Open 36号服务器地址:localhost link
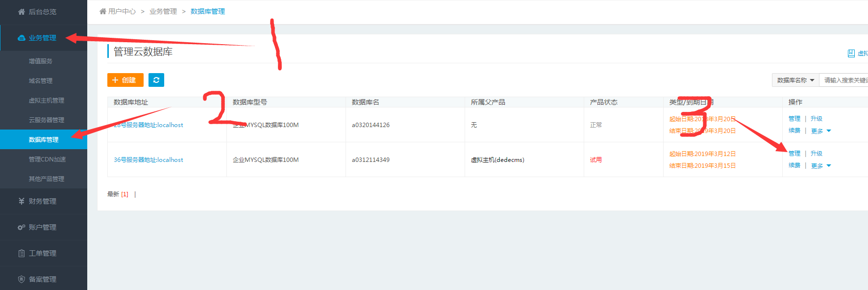 [149, 160]
